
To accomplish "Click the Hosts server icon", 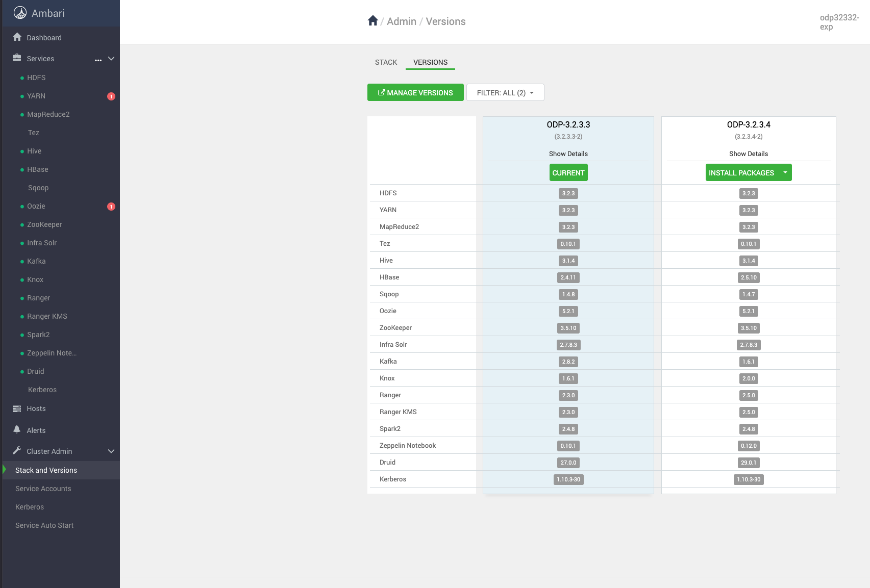I will [x=17, y=408].
